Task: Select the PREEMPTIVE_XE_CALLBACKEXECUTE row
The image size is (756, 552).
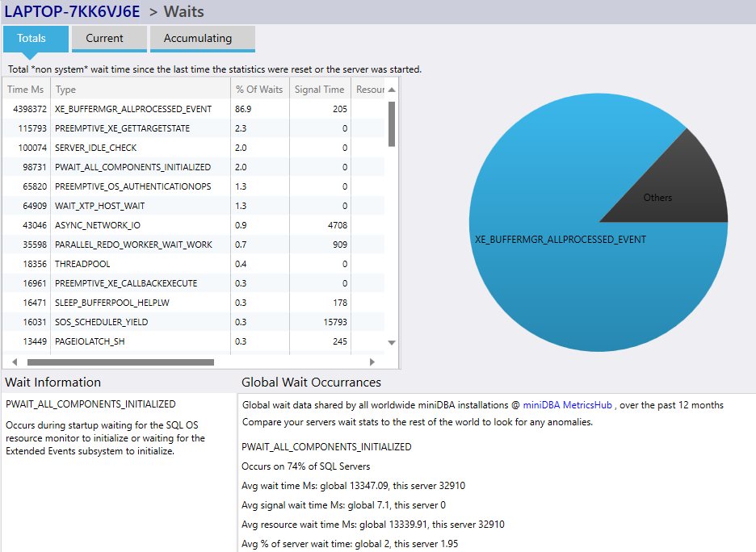Action: pos(194,283)
